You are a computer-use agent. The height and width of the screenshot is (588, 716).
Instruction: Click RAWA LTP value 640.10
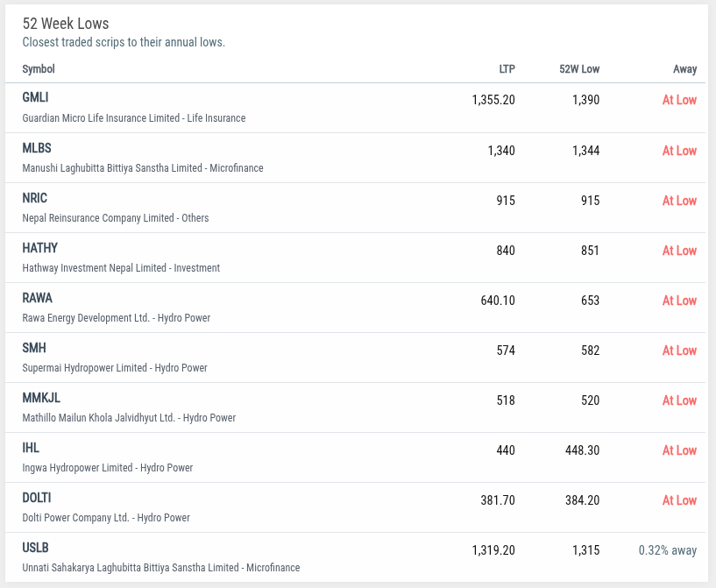(498, 301)
